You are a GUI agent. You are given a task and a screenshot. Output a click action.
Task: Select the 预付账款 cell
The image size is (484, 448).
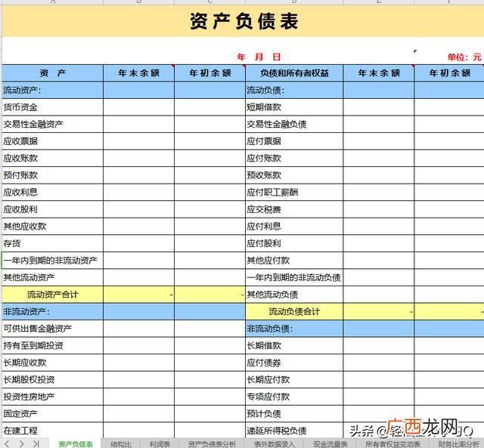point(52,175)
